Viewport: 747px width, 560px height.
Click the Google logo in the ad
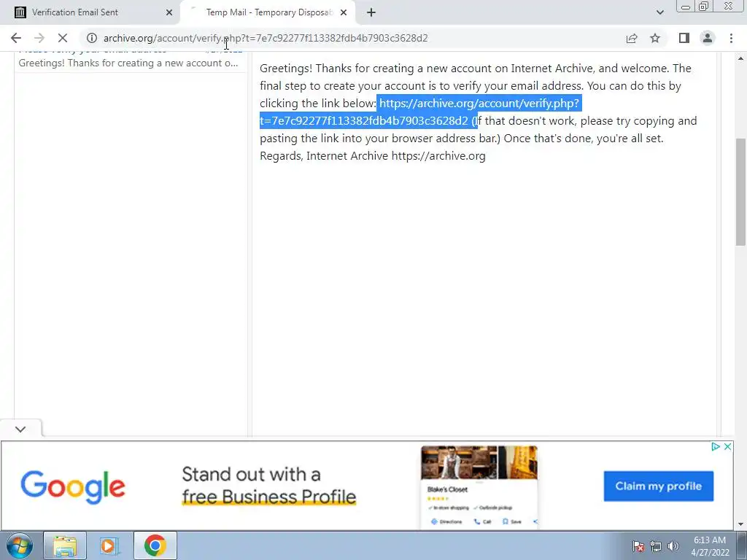click(73, 486)
